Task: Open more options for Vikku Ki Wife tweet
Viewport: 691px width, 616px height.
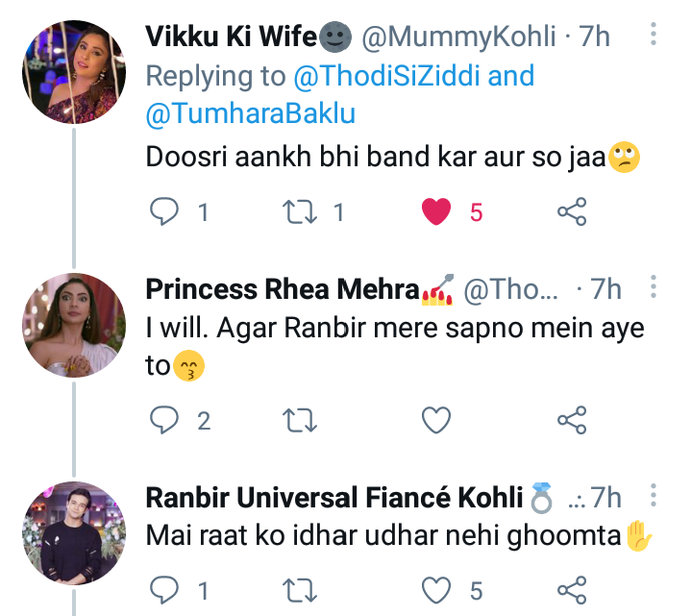Action: point(654,37)
